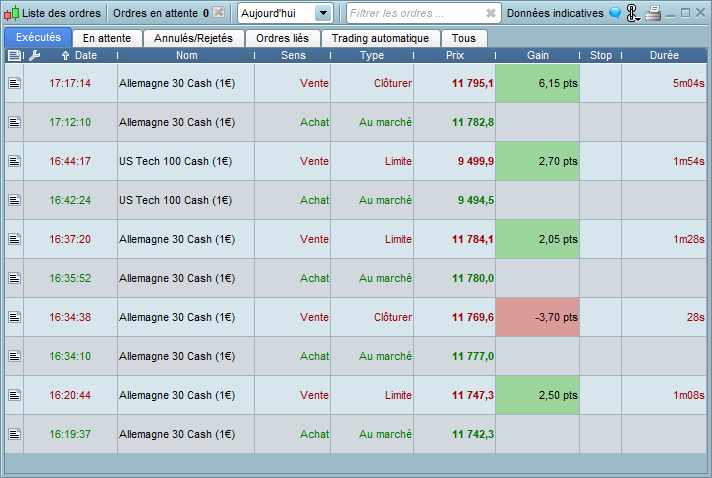Viewport: 712px width, 478px height.
Task: Click the 2,05 pts gain cell
Action: pyautogui.click(x=537, y=239)
